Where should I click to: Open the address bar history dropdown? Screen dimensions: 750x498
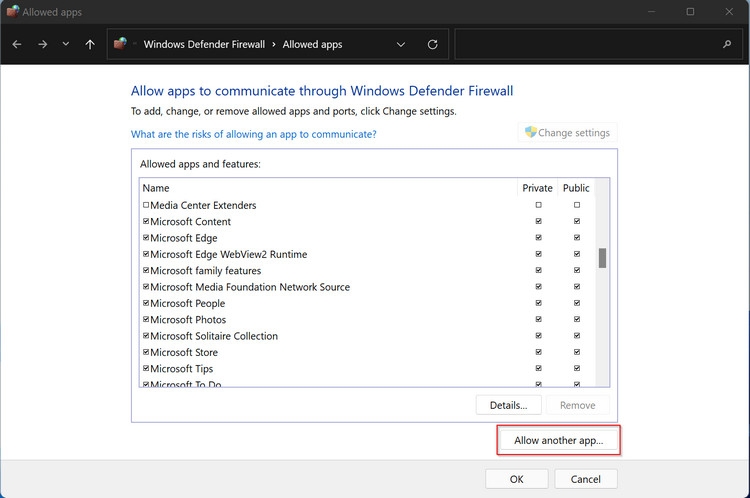pyautogui.click(x=401, y=44)
